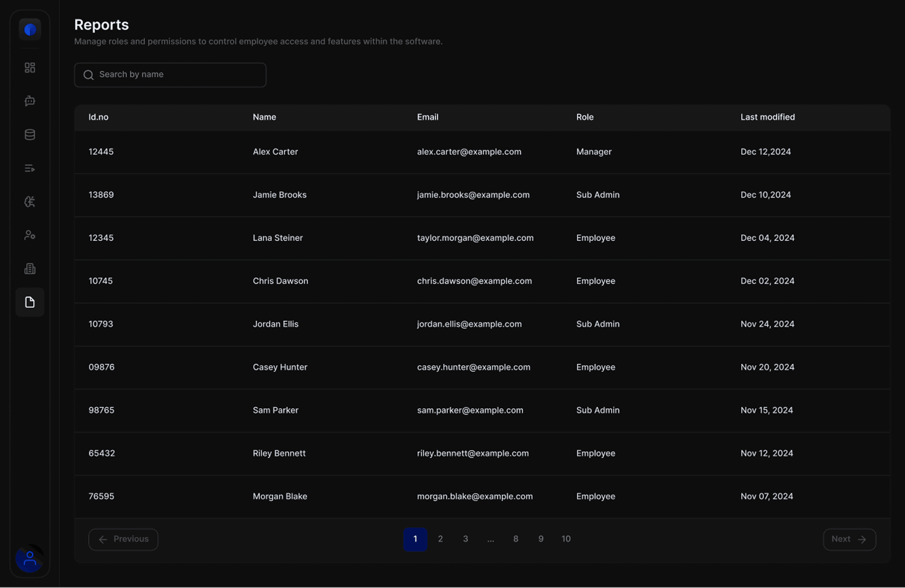Go to page 2 in pagination
The height and width of the screenshot is (588, 905).
[440, 539]
